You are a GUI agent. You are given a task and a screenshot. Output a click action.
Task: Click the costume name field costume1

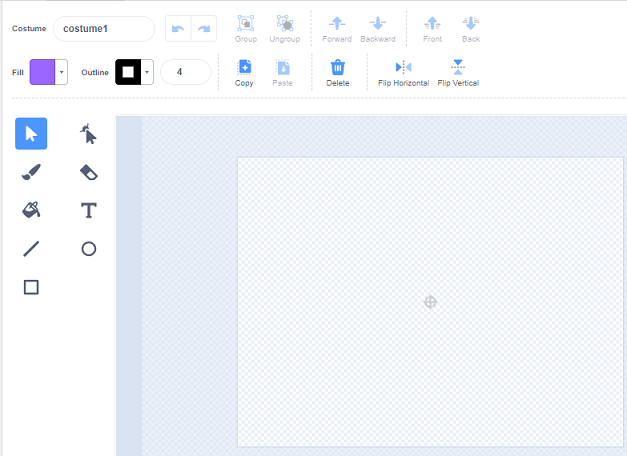pyautogui.click(x=104, y=29)
